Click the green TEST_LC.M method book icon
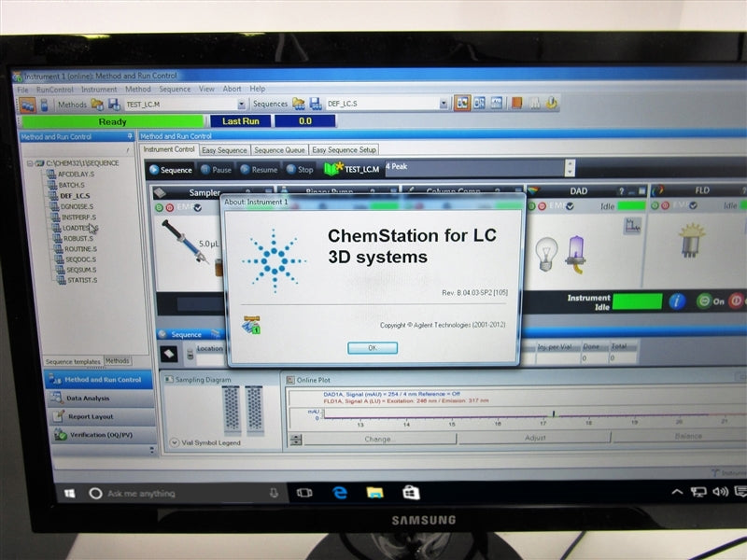Viewport: 747px width, 560px height. [x=333, y=169]
